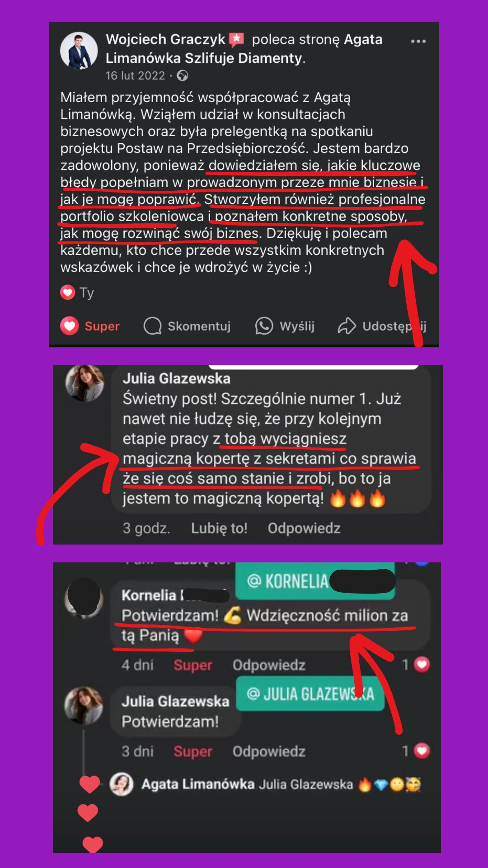
Task: Click Odpowiedz under Kornelia's comment
Action: (269, 665)
